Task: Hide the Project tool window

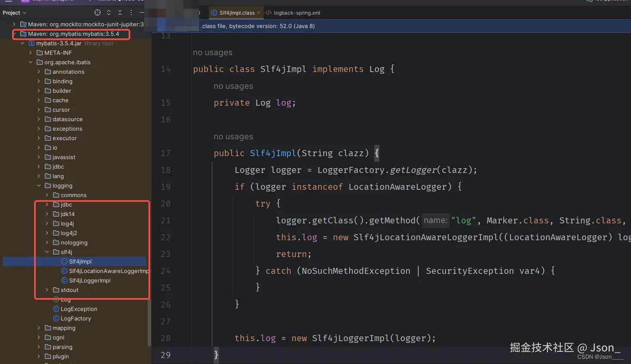Action: (142, 13)
